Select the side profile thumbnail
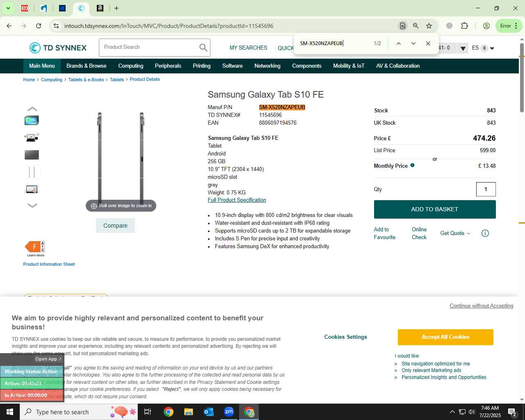 pyautogui.click(x=32, y=172)
